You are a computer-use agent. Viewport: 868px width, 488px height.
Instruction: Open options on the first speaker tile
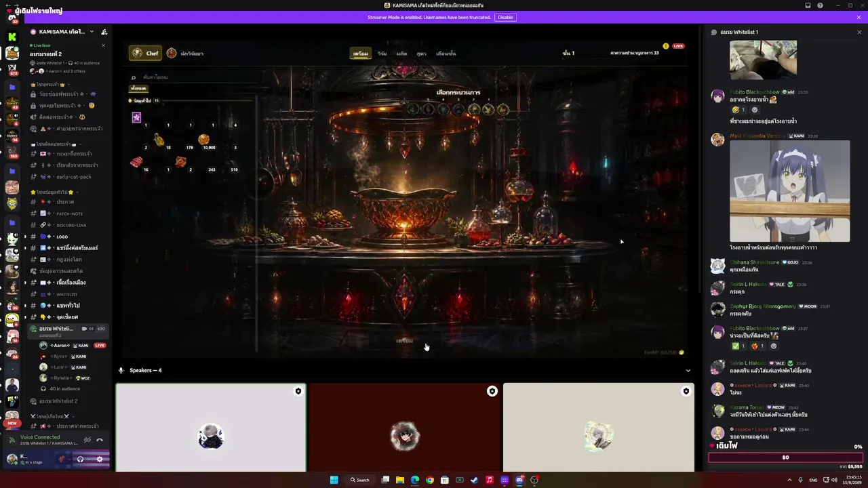tap(298, 391)
